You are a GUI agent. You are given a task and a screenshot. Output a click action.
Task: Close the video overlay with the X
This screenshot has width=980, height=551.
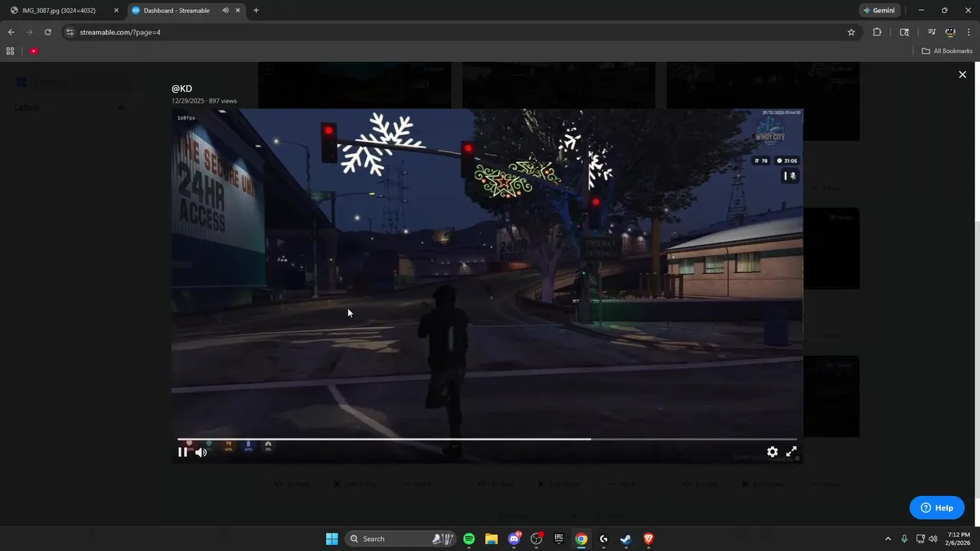pyautogui.click(x=962, y=74)
